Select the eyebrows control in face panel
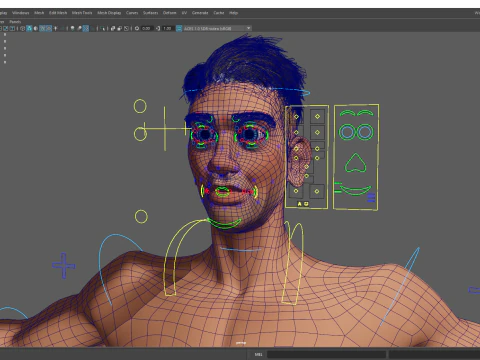 click(x=356, y=113)
